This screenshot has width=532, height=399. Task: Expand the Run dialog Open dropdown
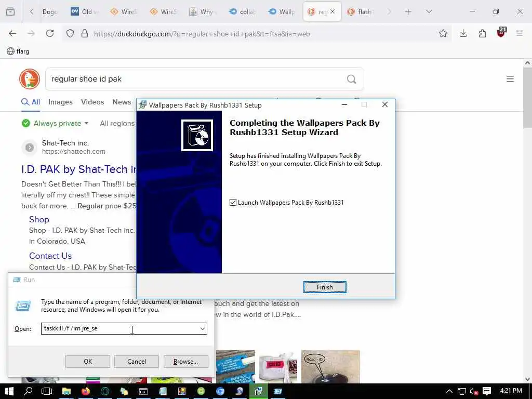point(202,328)
